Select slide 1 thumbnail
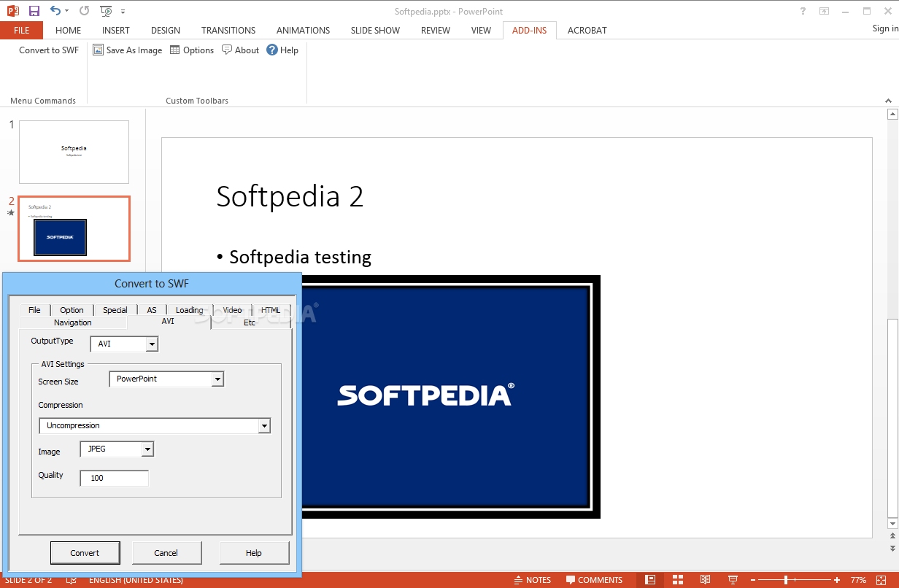Screen dimensions: 899x588 pos(74,152)
